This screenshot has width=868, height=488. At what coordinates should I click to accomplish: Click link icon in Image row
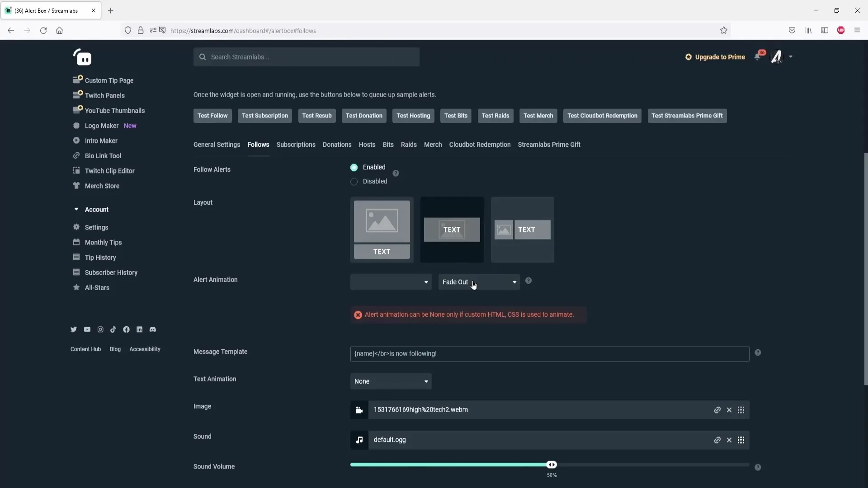tap(717, 410)
